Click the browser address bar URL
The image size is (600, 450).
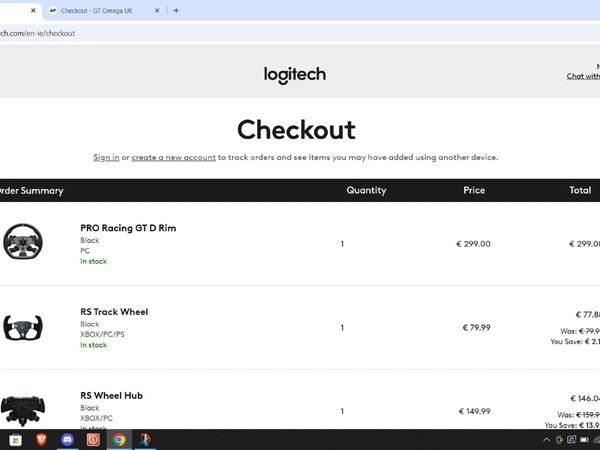[x=38, y=33]
